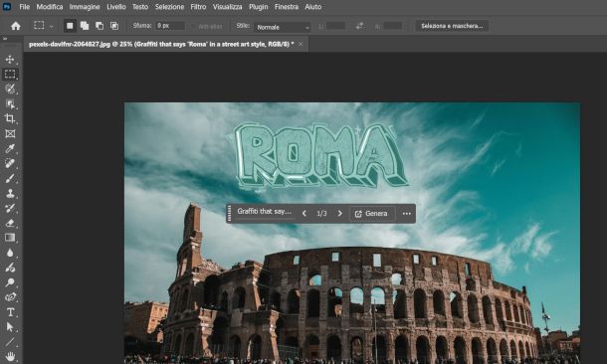This screenshot has width=607, height=364.
Task: Open the Stile dropdown set to Normale
Action: (x=283, y=27)
